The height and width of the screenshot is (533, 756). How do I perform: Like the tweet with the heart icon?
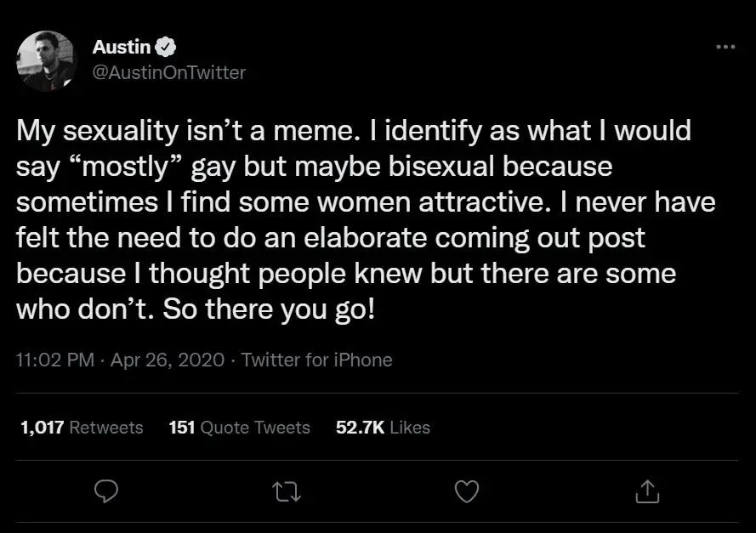(467, 491)
